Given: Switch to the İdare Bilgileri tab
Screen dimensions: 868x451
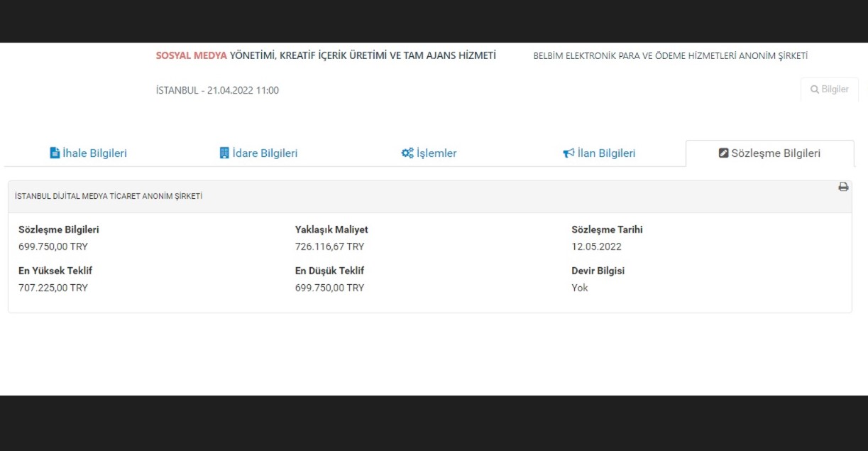Looking at the screenshot, I should click(265, 153).
